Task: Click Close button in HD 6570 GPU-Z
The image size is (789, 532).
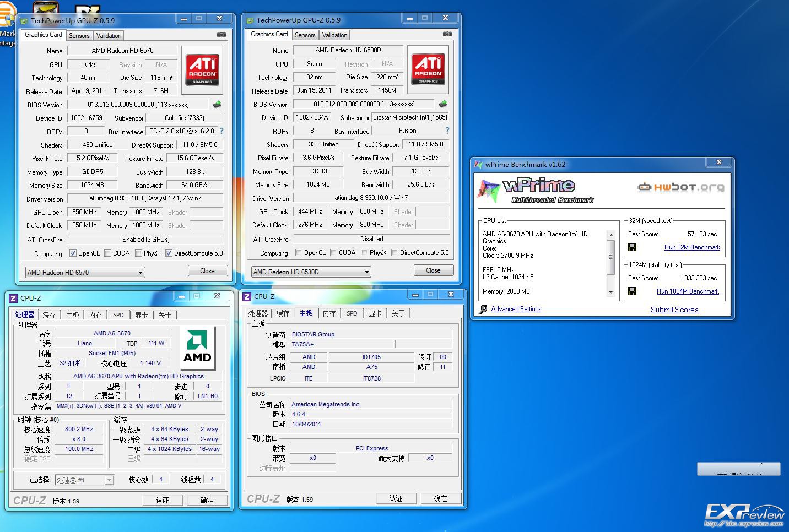Action: pyautogui.click(x=207, y=271)
